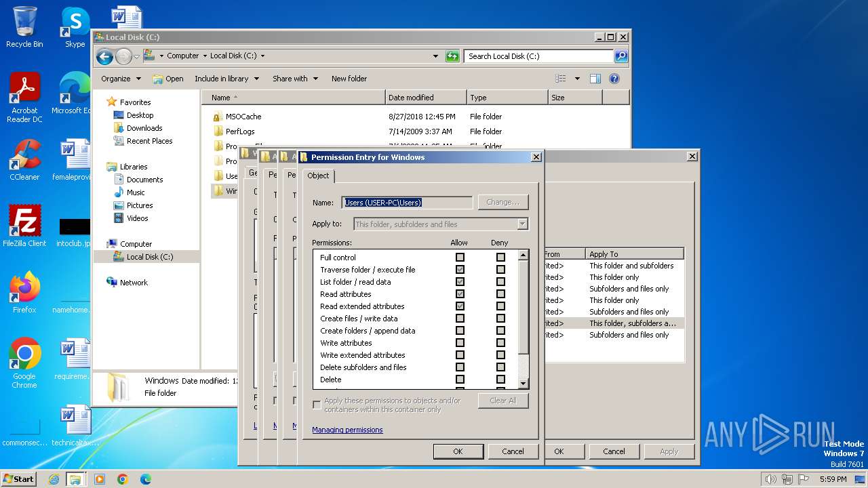Screen dimensions: 868x488
Task: Check Deny for Traverse folder / execute file
Action: [x=500, y=270]
